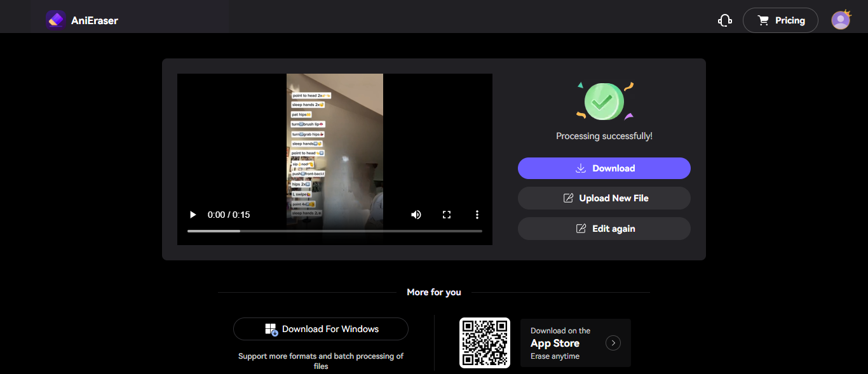Click the shopping cart icon in Pricing
The height and width of the screenshot is (374, 868).
763,20
